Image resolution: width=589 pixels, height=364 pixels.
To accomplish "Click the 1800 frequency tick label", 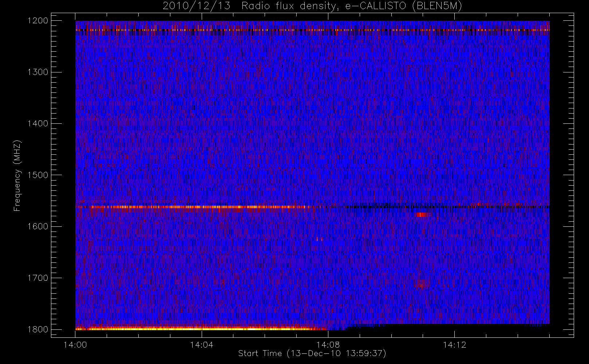I will tap(38, 329).
